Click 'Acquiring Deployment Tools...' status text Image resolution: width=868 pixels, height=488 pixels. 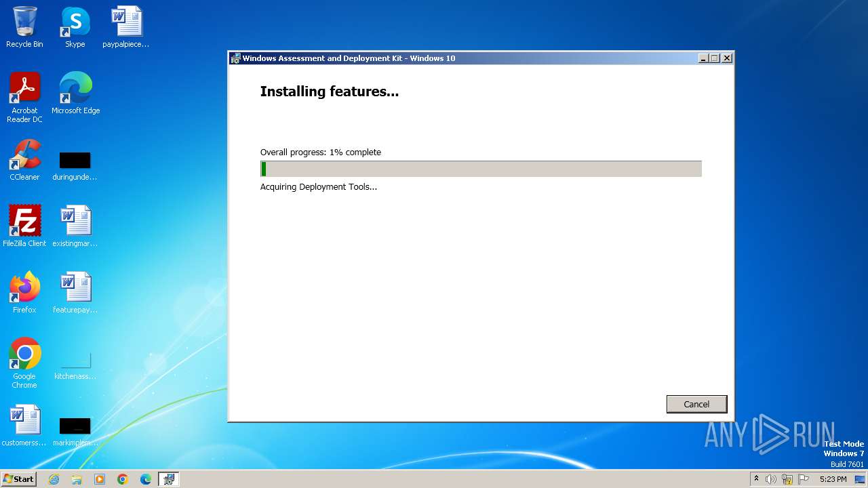(x=319, y=186)
